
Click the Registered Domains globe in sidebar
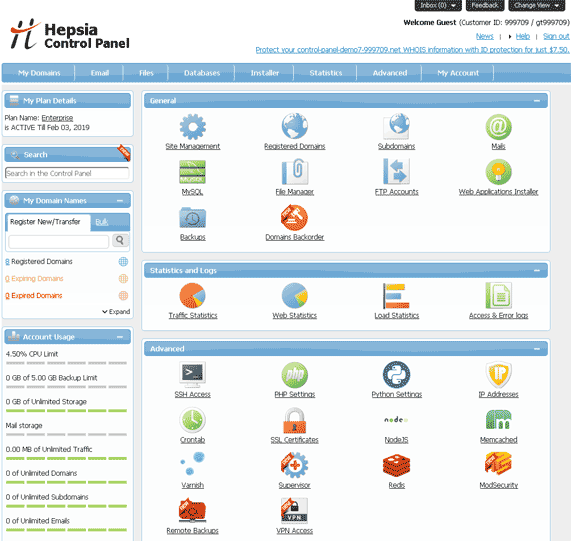point(123,261)
